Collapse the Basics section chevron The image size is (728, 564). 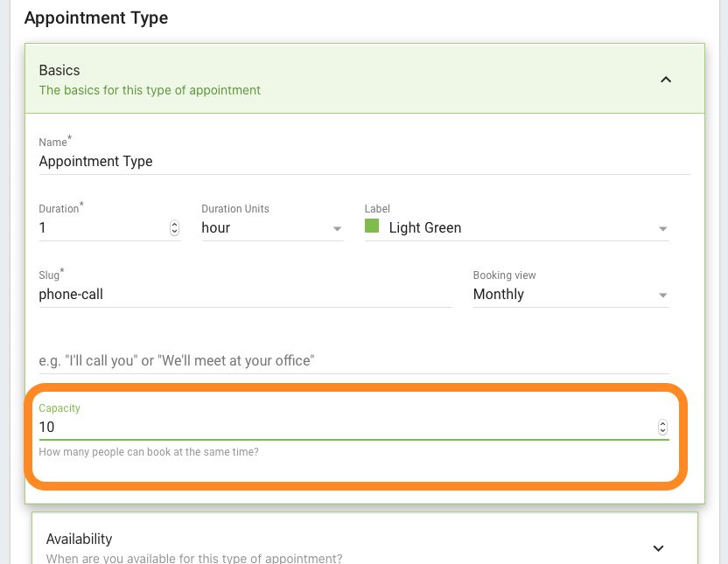click(x=666, y=80)
